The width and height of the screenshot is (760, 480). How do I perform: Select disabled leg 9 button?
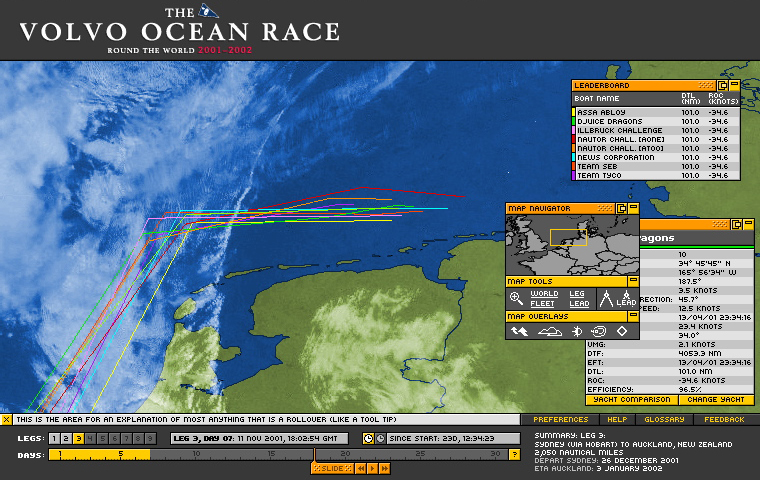click(x=150, y=439)
